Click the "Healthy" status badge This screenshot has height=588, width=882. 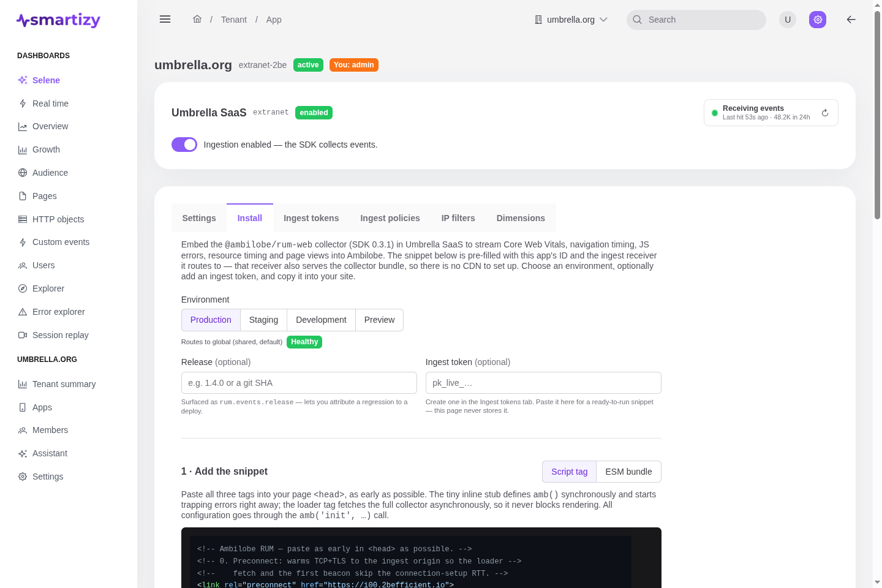(x=304, y=342)
